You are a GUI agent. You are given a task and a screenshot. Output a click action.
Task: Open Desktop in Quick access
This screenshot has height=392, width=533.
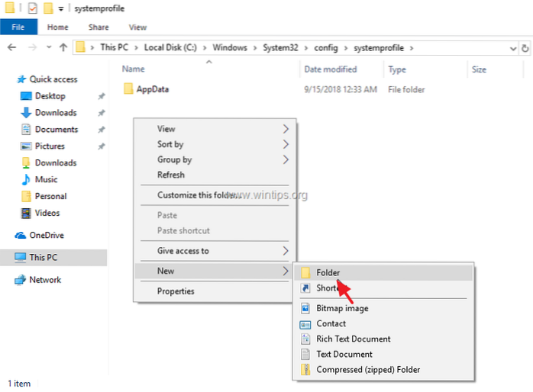[x=50, y=96]
